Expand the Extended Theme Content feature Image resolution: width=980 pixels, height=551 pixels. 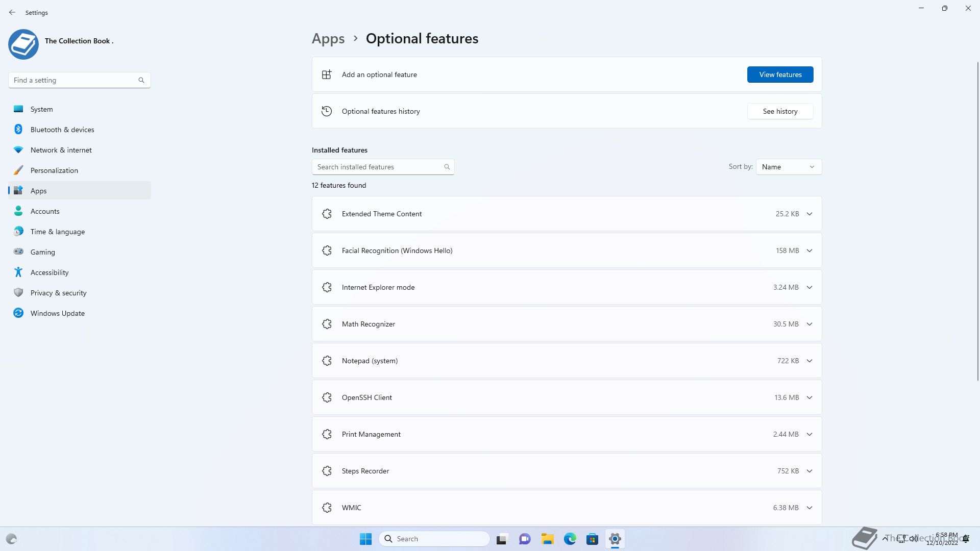(x=809, y=214)
